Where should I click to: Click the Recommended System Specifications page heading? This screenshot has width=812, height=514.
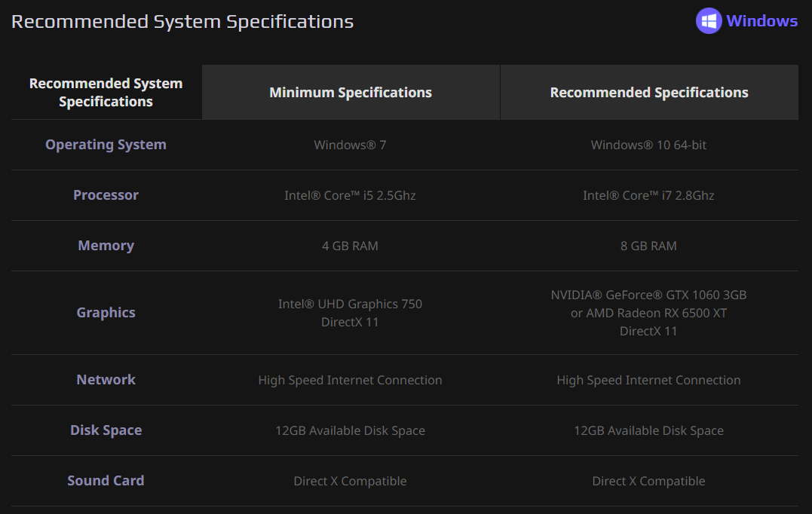coord(182,22)
